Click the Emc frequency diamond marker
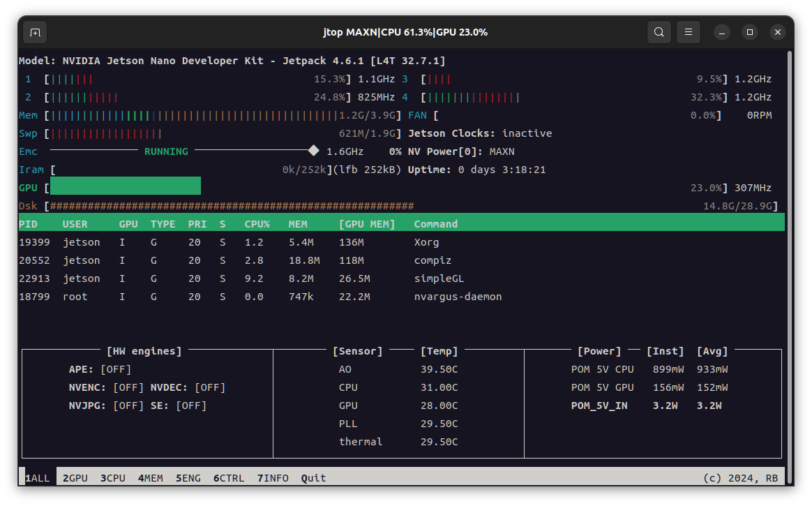Screen dimensions: 812x506 313,151
